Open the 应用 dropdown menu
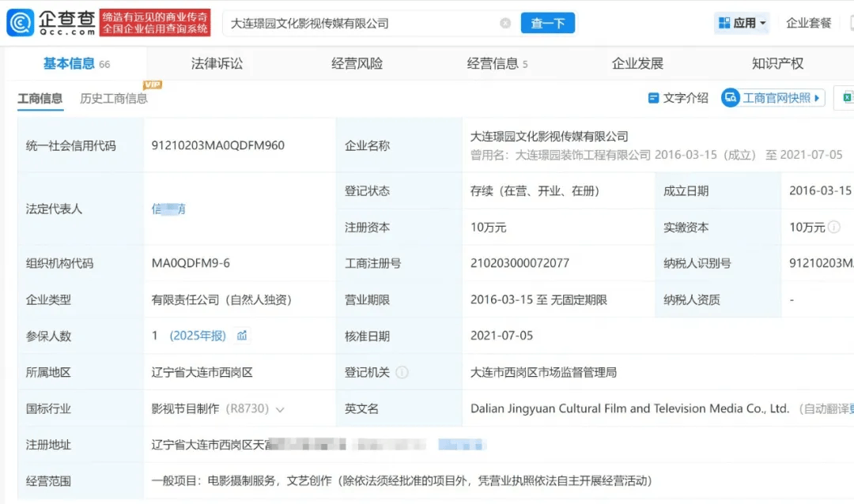 pyautogui.click(x=742, y=23)
